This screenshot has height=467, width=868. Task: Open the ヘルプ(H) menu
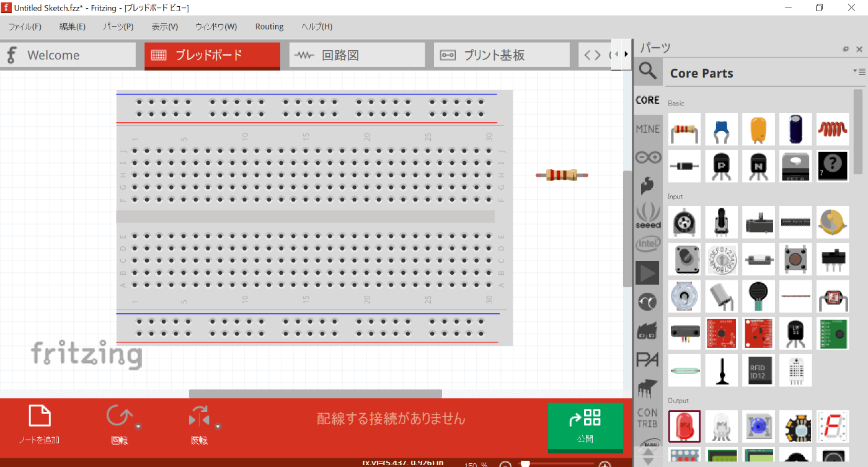[317, 27]
